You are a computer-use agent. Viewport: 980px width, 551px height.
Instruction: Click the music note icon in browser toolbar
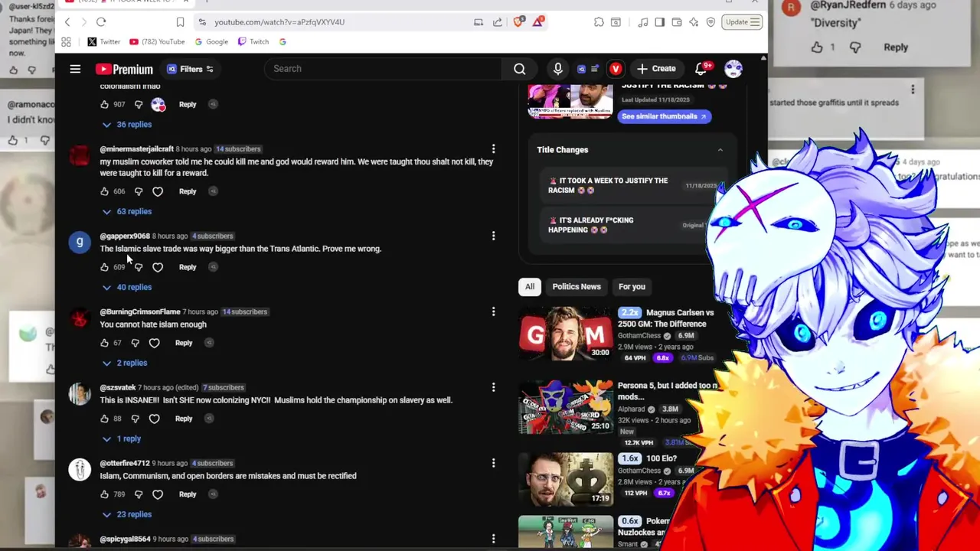(x=642, y=22)
